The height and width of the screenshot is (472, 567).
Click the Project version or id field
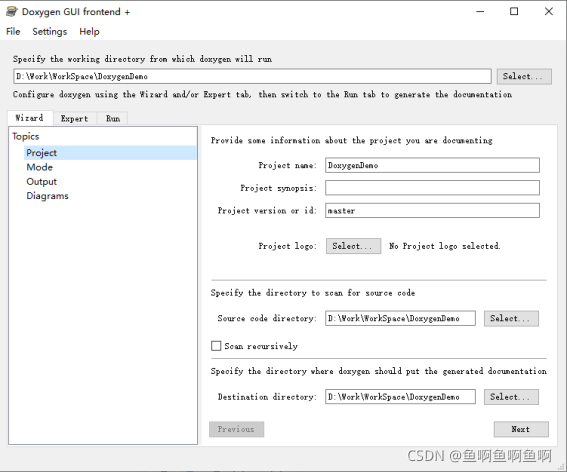(x=432, y=211)
